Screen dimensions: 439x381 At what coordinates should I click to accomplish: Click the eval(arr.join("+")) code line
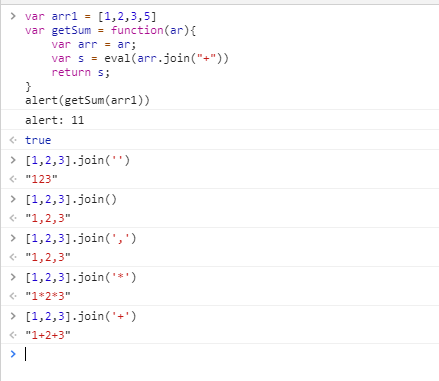[x=140, y=58]
